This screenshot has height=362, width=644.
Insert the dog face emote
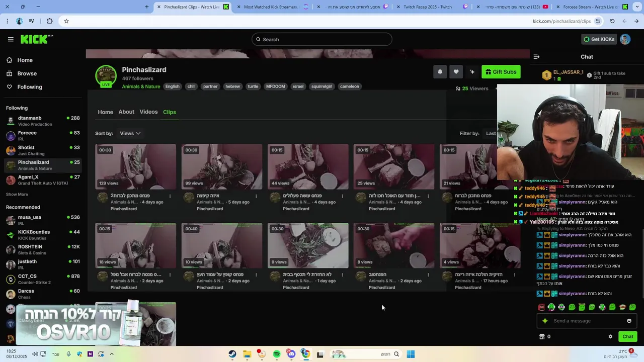[x=622, y=307]
